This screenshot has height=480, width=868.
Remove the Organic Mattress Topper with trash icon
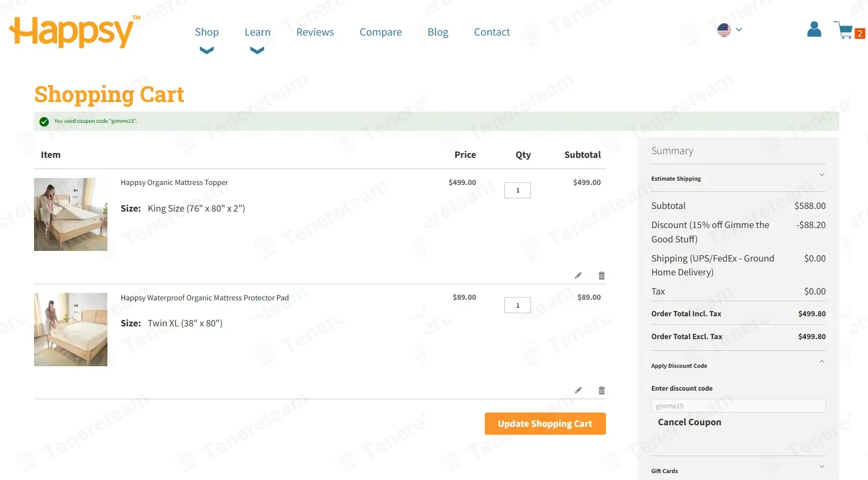(x=602, y=275)
